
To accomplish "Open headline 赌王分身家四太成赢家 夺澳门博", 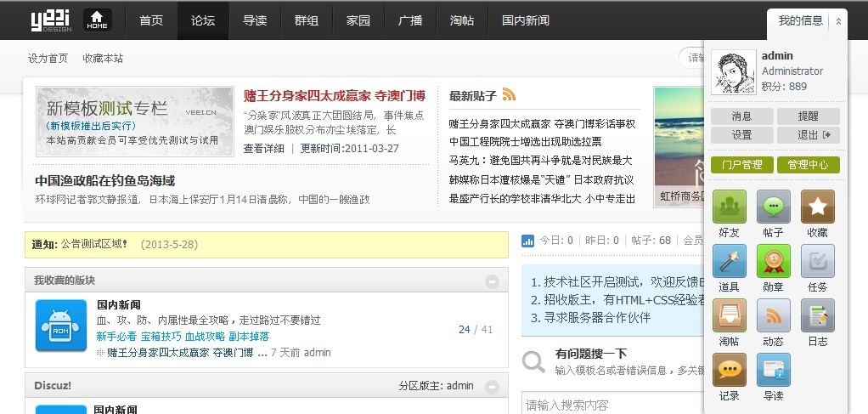I will (x=335, y=96).
